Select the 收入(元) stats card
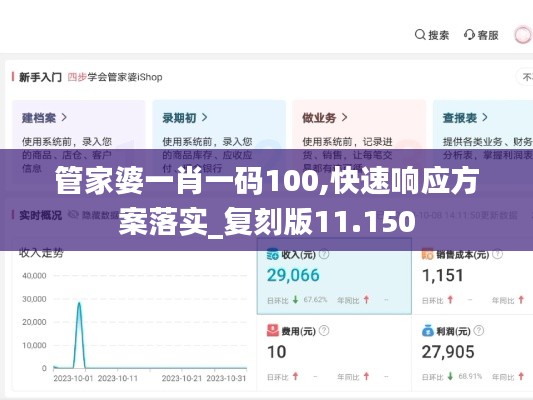 coord(334,276)
